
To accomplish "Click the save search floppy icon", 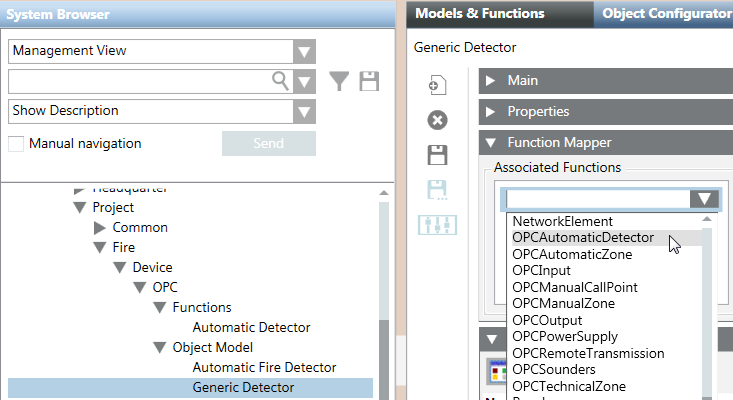I will (369, 82).
